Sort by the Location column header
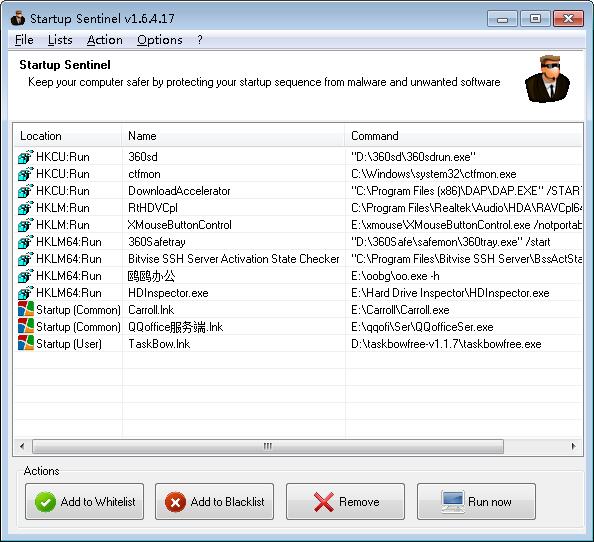The width and height of the screenshot is (594, 542). [x=68, y=136]
